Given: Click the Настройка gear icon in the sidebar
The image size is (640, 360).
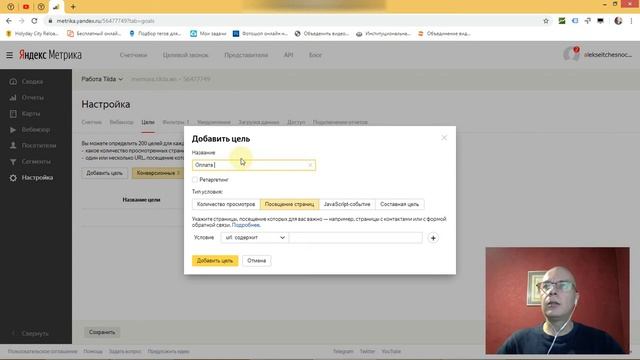Looking at the screenshot, I should point(13,178).
